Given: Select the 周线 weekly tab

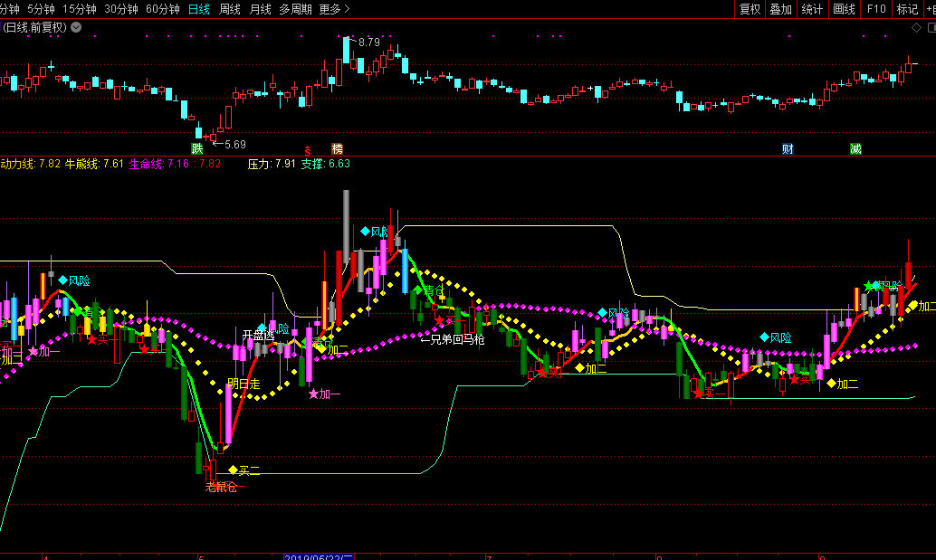Looking at the screenshot, I should (x=230, y=9).
